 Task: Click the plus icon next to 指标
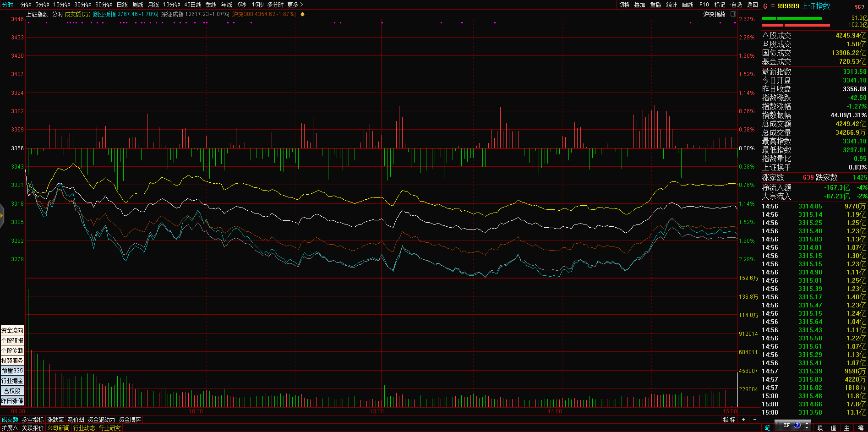click(x=743, y=420)
